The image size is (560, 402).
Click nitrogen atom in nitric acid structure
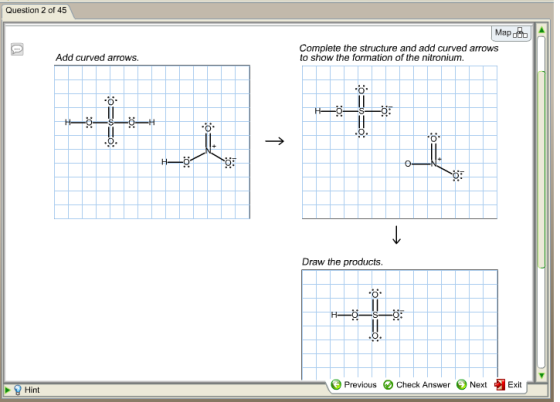tap(208, 151)
